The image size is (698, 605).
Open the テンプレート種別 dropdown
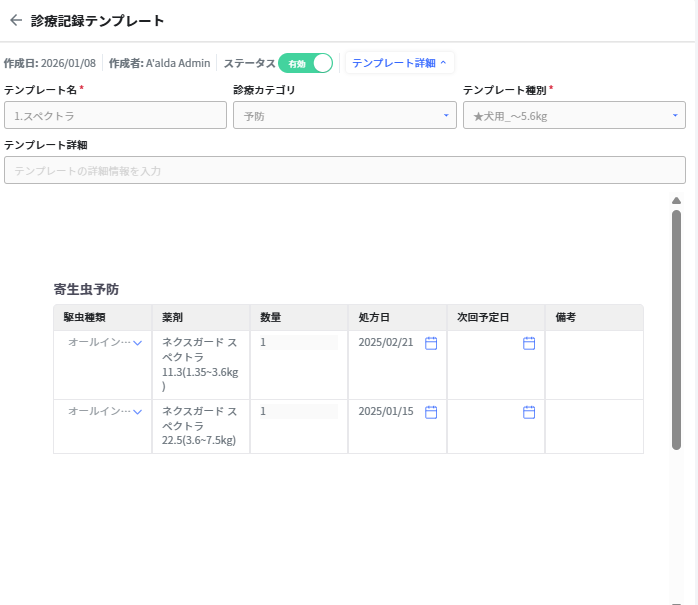pos(574,115)
